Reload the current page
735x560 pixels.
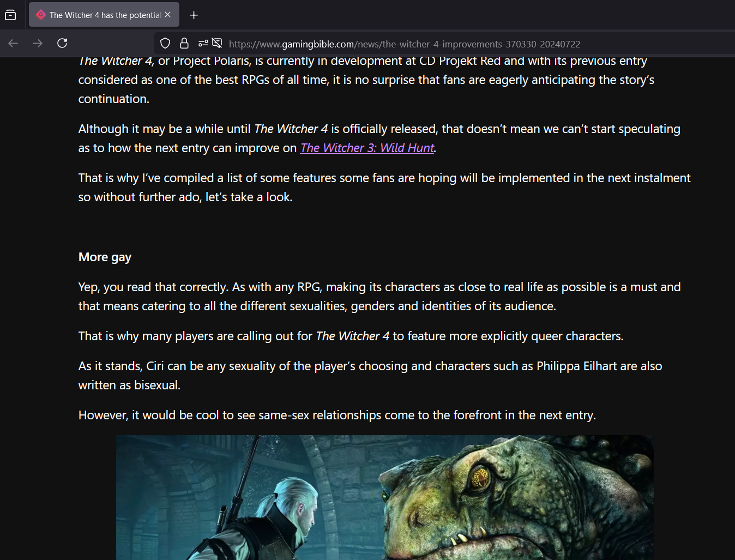coord(62,43)
